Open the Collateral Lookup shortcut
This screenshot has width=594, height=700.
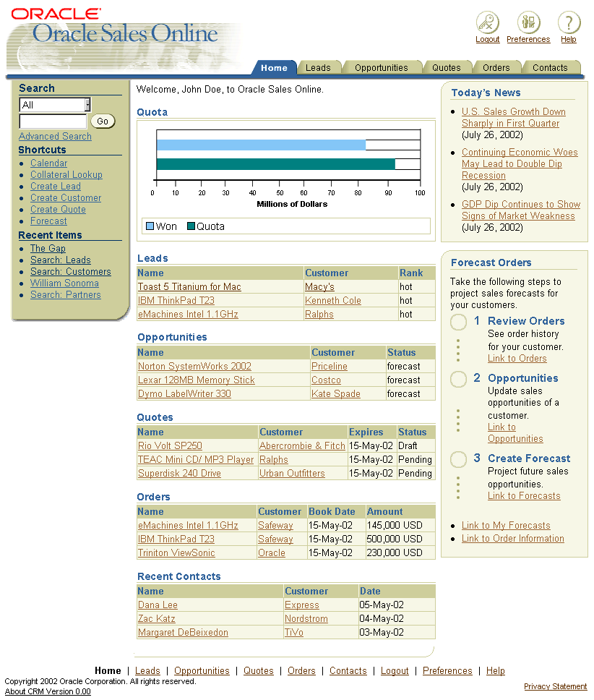click(66, 174)
